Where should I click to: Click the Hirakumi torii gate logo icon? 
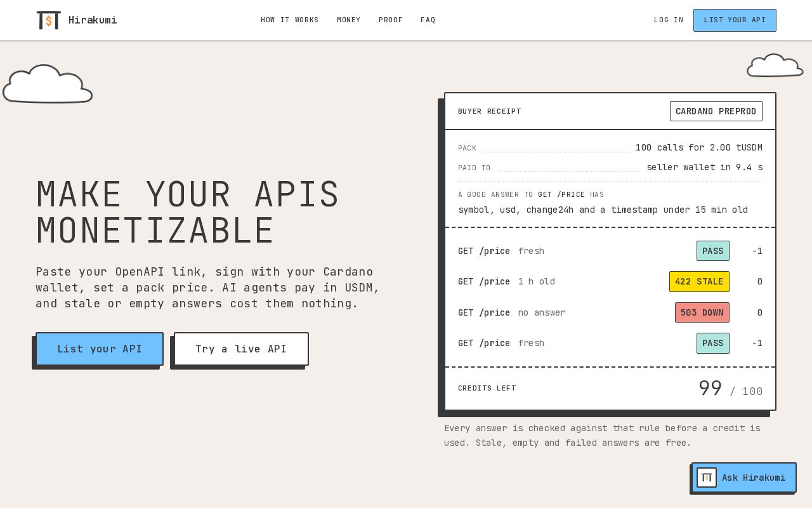pos(49,20)
